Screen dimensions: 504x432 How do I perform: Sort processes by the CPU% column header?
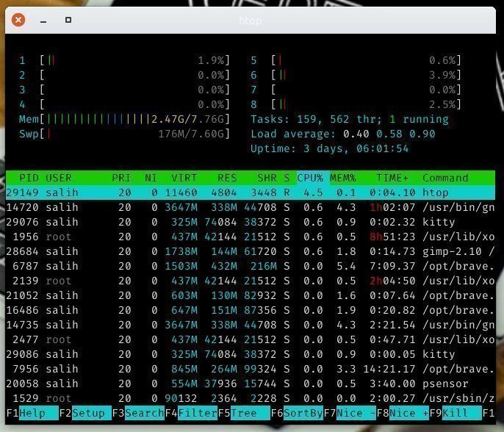pos(310,178)
